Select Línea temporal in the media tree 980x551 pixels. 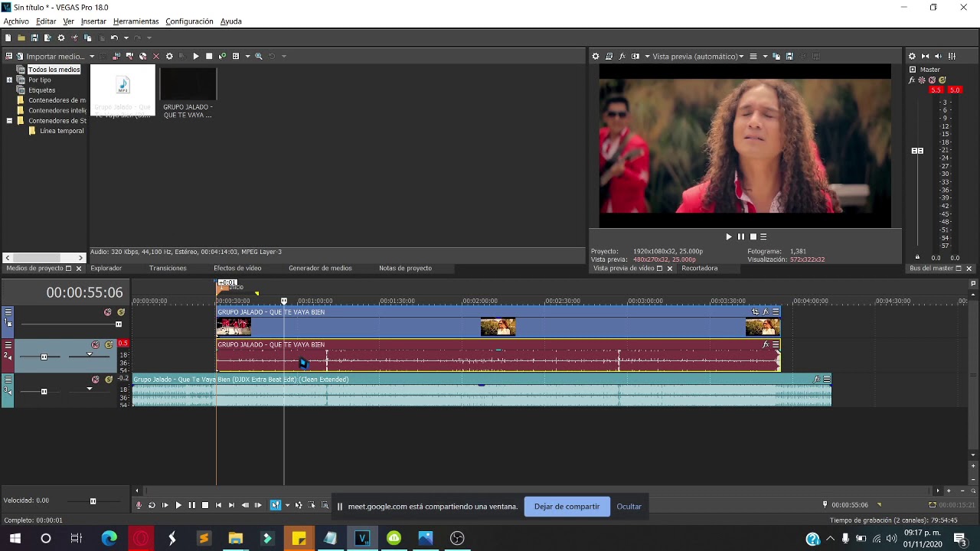tap(61, 131)
